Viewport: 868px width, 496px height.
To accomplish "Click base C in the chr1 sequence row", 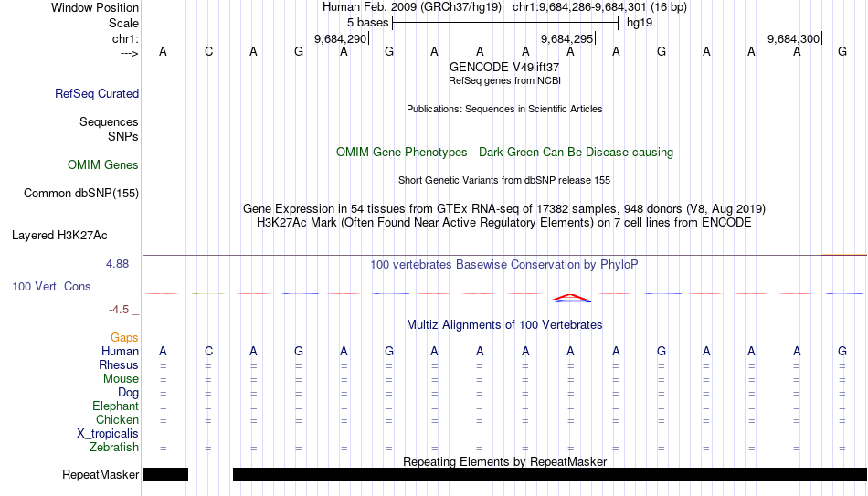I will pos(208,51).
